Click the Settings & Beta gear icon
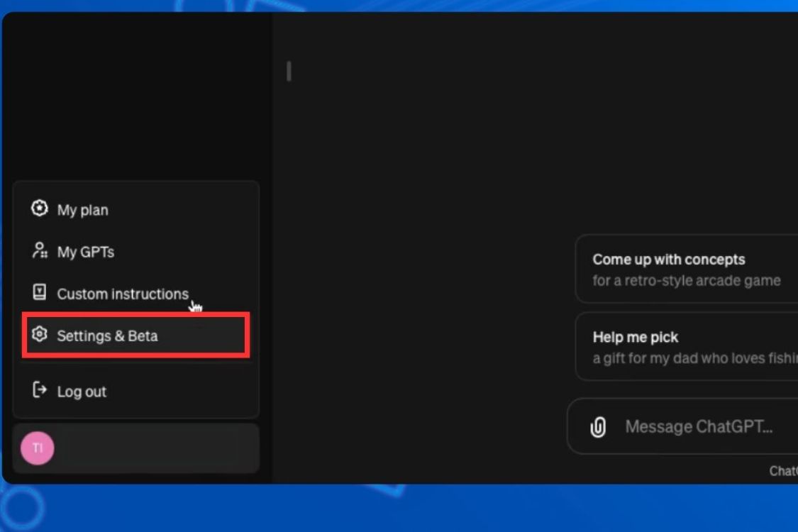 (40, 335)
